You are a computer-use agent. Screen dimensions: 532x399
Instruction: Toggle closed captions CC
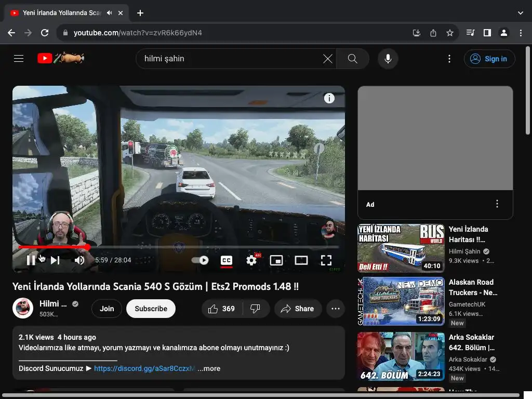pyautogui.click(x=227, y=260)
